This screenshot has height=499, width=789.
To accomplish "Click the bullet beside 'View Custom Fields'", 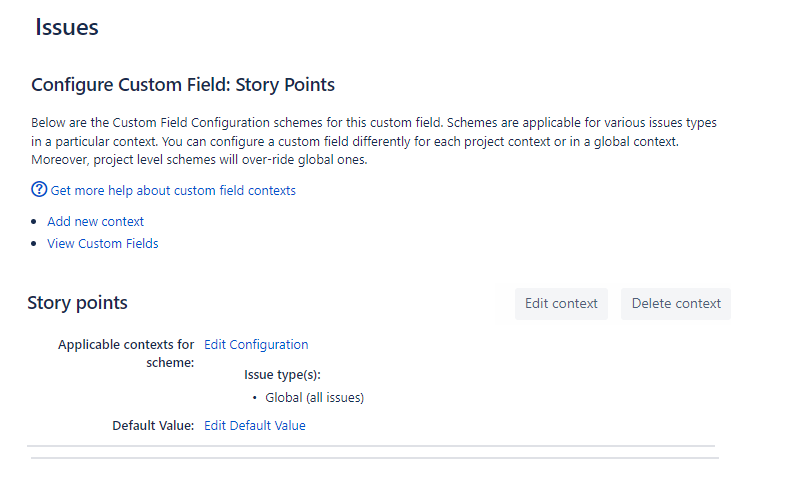I will point(36,244).
